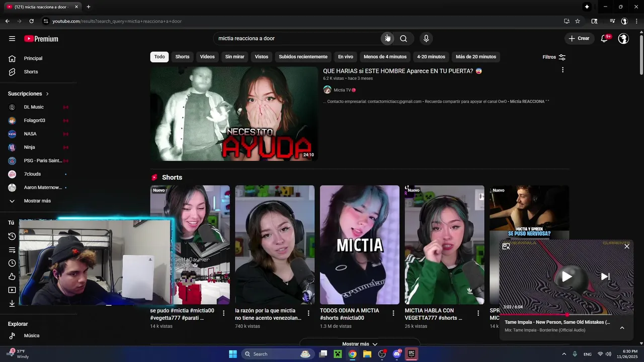The height and width of the screenshot is (362, 644).
Task: Click the Gemini sparkle icon in title bar
Action: [587, 7]
